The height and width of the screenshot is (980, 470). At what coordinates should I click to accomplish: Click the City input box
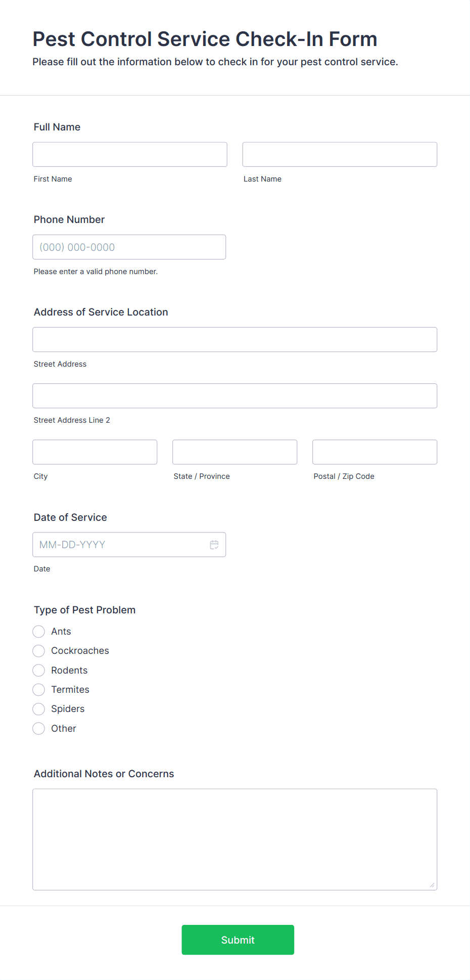click(95, 452)
